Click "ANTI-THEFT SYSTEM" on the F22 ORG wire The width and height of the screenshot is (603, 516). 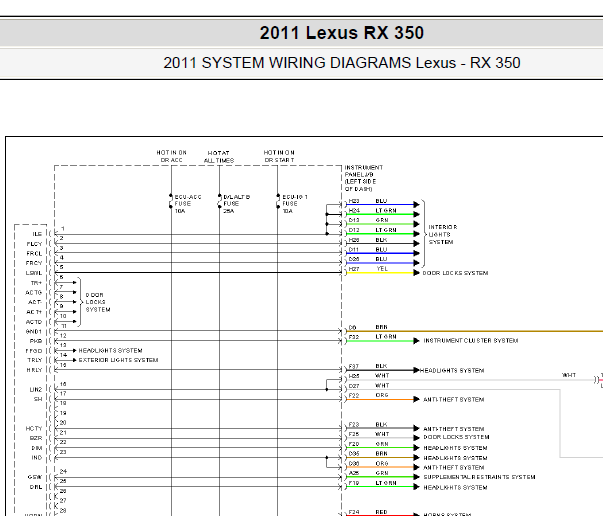pyautogui.click(x=454, y=400)
